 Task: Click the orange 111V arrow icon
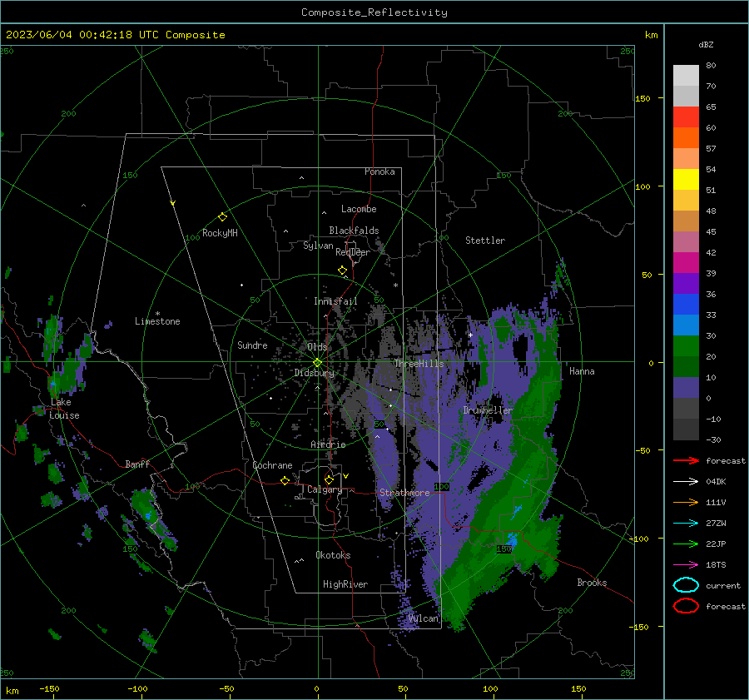pyautogui.click(x=686, y=502)
